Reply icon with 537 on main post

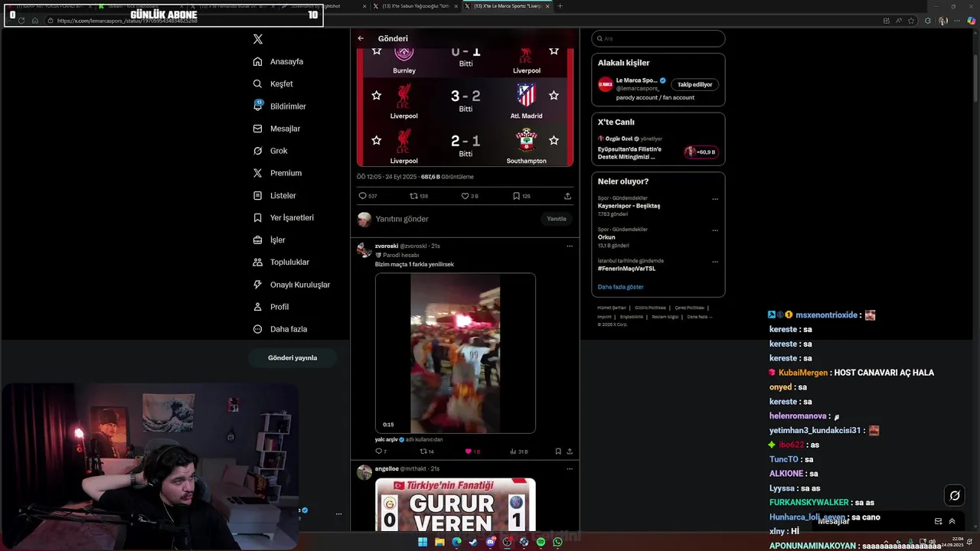[x=368, y=196]
